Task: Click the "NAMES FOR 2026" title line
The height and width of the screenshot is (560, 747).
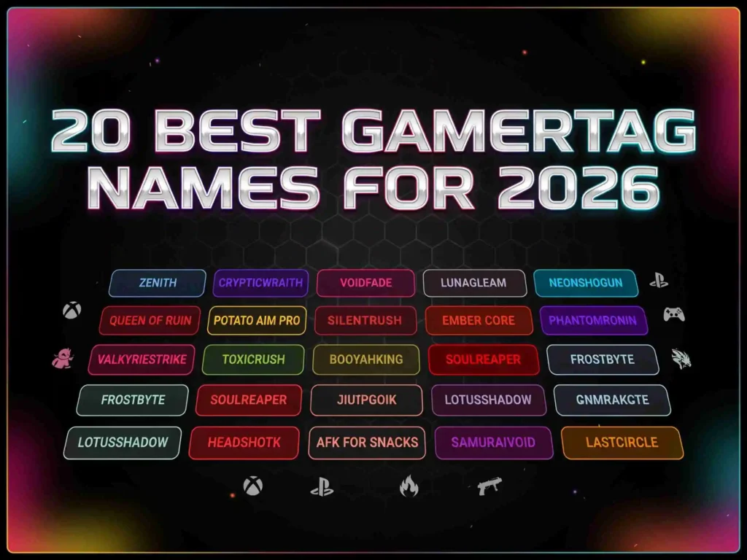Action: [x=373, y=188]
